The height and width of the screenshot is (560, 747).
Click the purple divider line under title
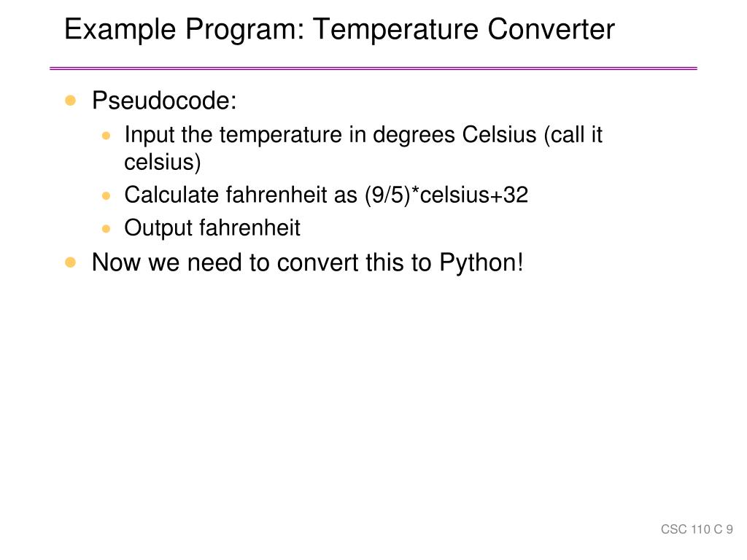(x=373, y=69)
